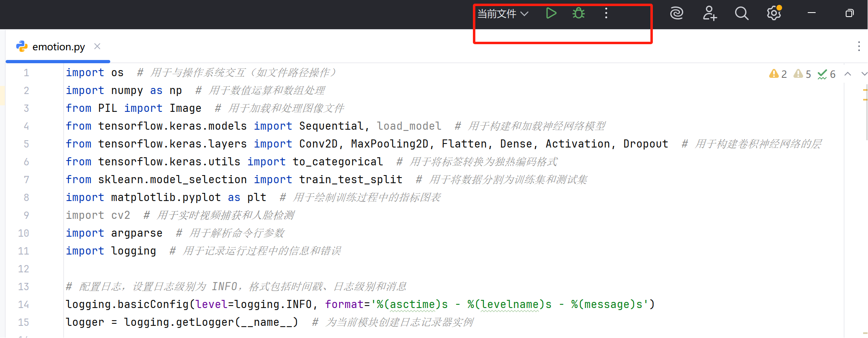868x338 pixels.
Task: Place cursor on load_model in line 4
Action: click(409, 126)
